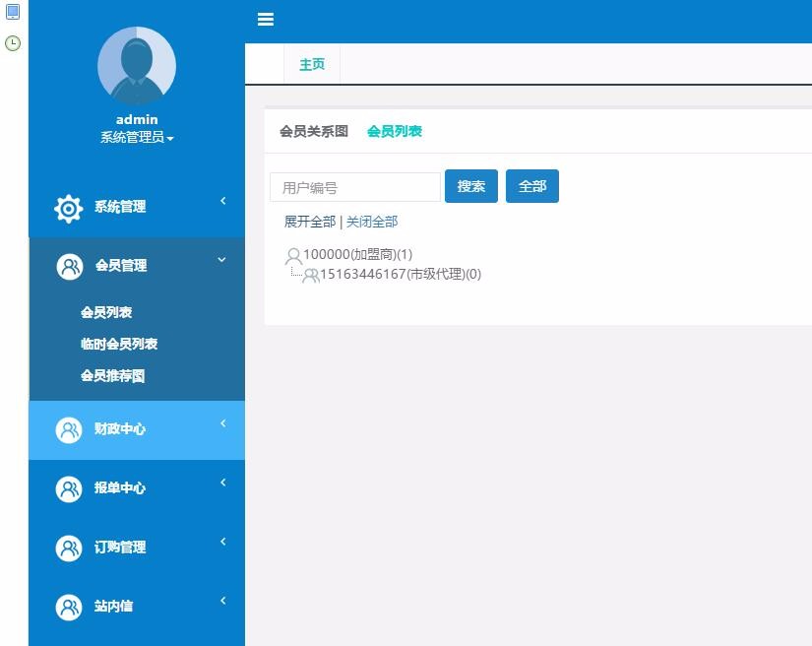Toggle the hamburger menu icon

(x=265, y=19)
